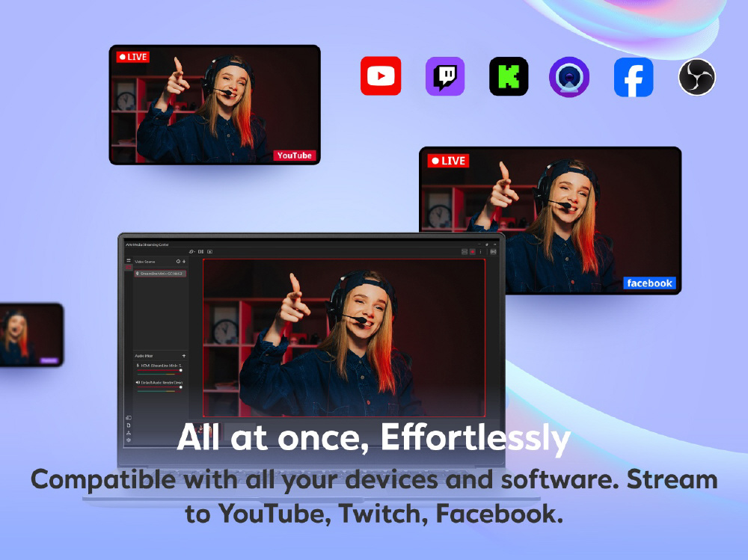
Task: Click the green Kick logo icon
Action: point(509,76)
